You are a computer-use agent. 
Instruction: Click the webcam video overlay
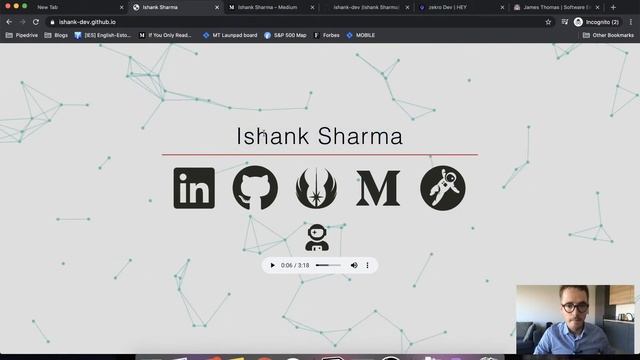(576, 320)
